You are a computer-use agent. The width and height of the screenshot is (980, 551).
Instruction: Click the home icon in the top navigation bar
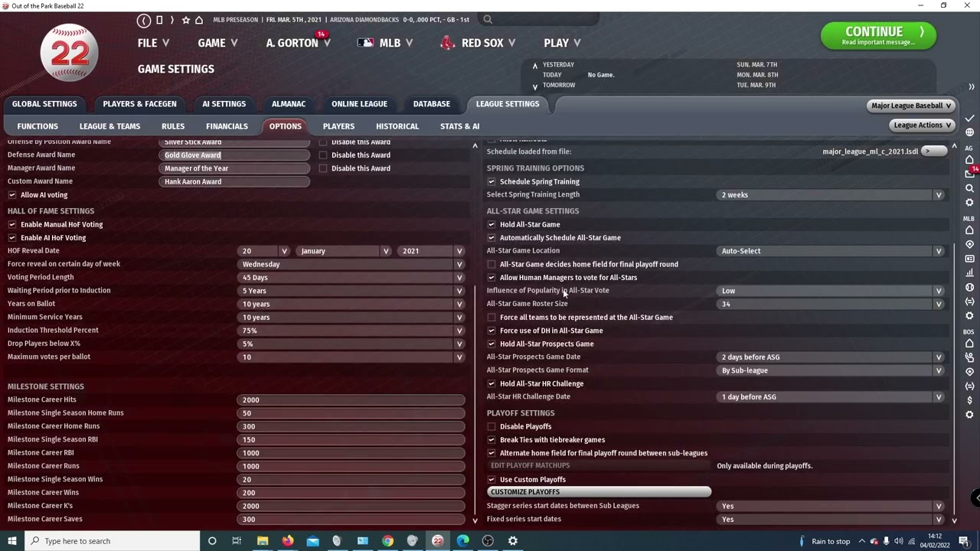coord(199,20)
